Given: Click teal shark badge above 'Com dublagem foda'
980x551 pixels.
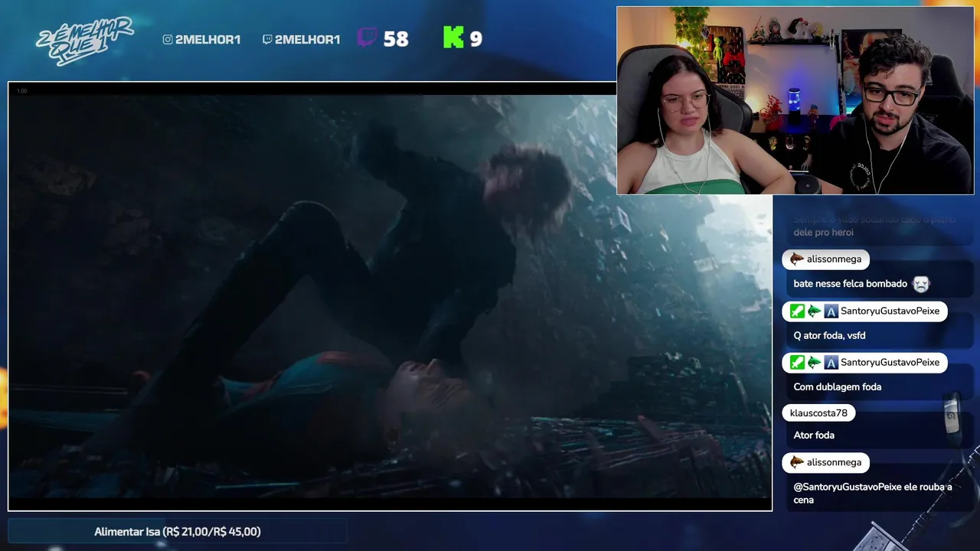Looking at the screenshot, I should tap(814, 363).
